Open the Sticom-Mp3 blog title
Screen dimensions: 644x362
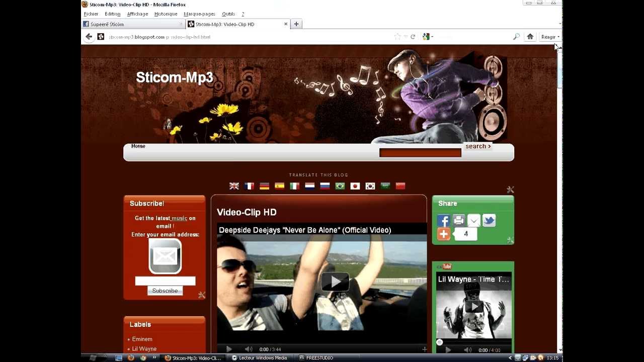point(175,77)
